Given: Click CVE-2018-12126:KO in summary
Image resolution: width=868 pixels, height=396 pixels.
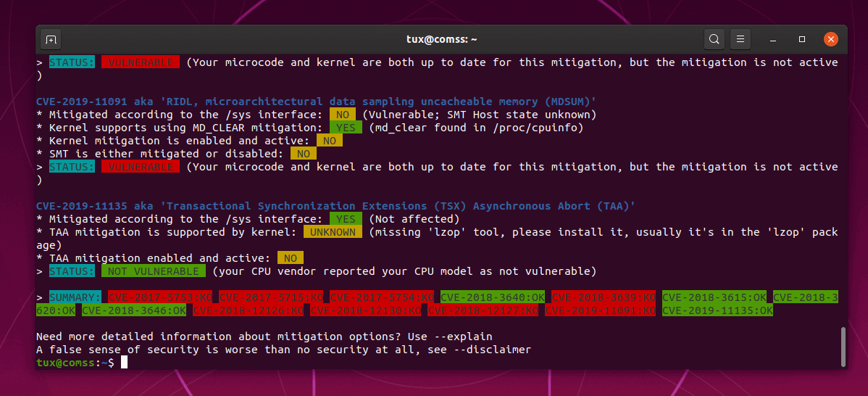Looking at the screenshot, I should coord(248,310).
